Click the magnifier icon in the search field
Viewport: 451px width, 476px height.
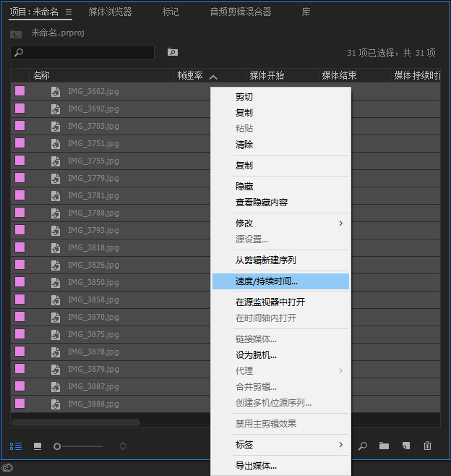click(19, 53)
